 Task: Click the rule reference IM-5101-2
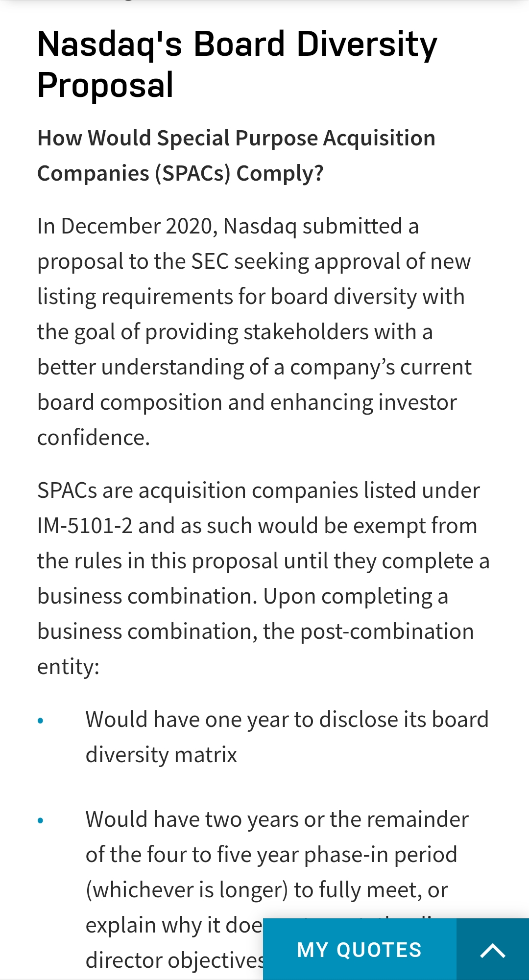pyautogui.click(x=85, y=526)
